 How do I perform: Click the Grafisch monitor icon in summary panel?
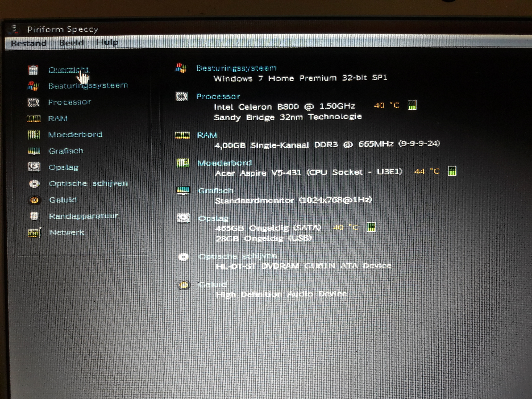click(x=183, y=191)
